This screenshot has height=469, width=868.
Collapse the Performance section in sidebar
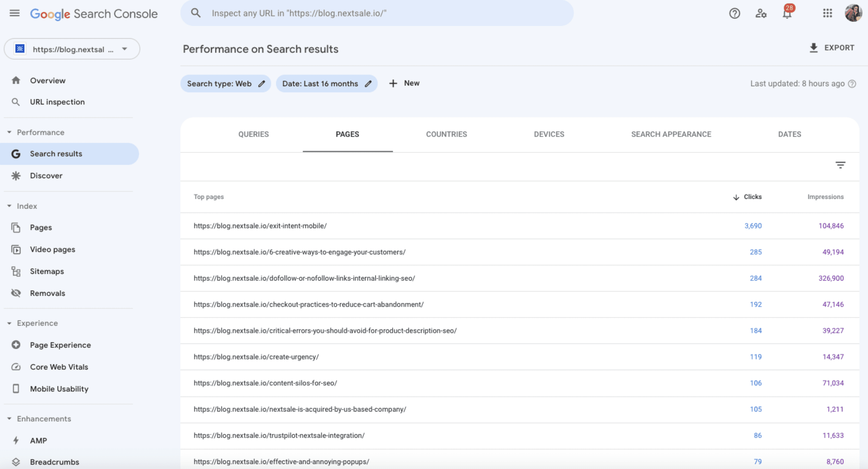tap(9, 132)
